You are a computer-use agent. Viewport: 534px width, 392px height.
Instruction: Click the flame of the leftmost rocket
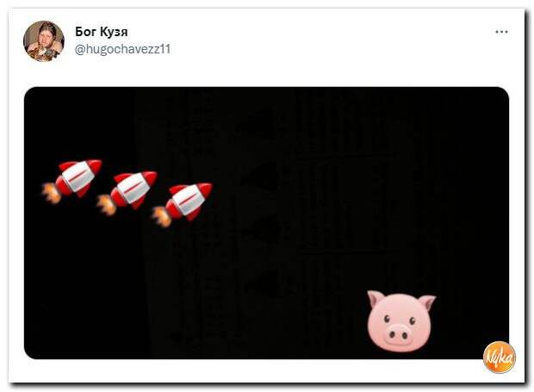coord(52,193)
